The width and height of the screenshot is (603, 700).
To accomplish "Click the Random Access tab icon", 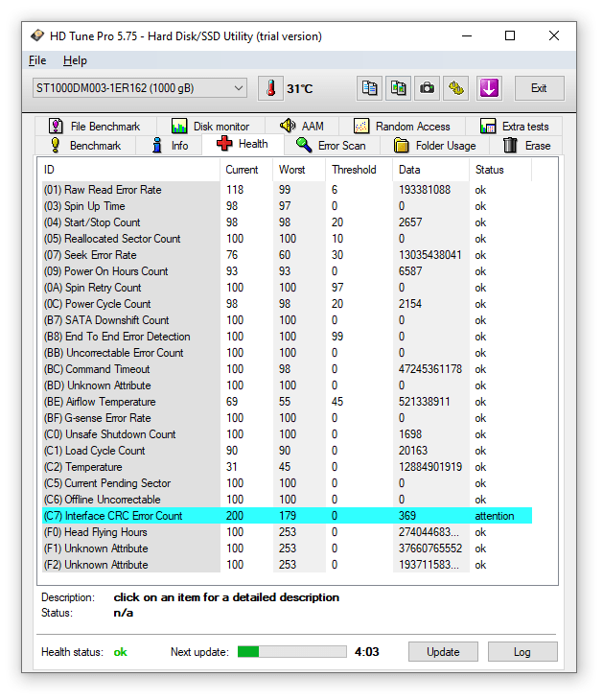I will pyautogui.click(x=361, y=127).
